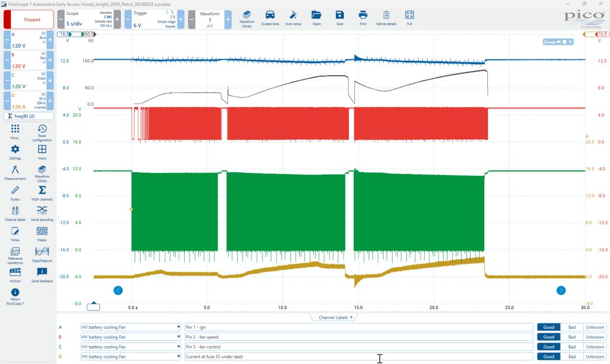Open the Masks tool
The width and height of the screenshot is (610, 364).
[x=42, y=234]
